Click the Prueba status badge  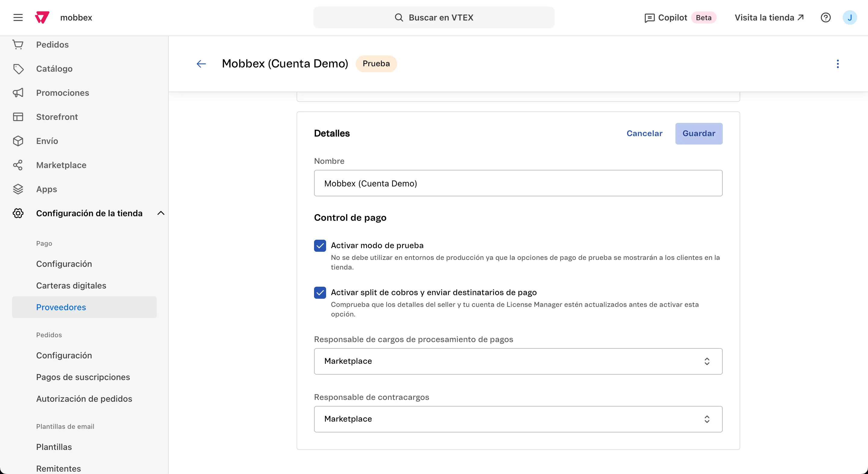point(376,64)
